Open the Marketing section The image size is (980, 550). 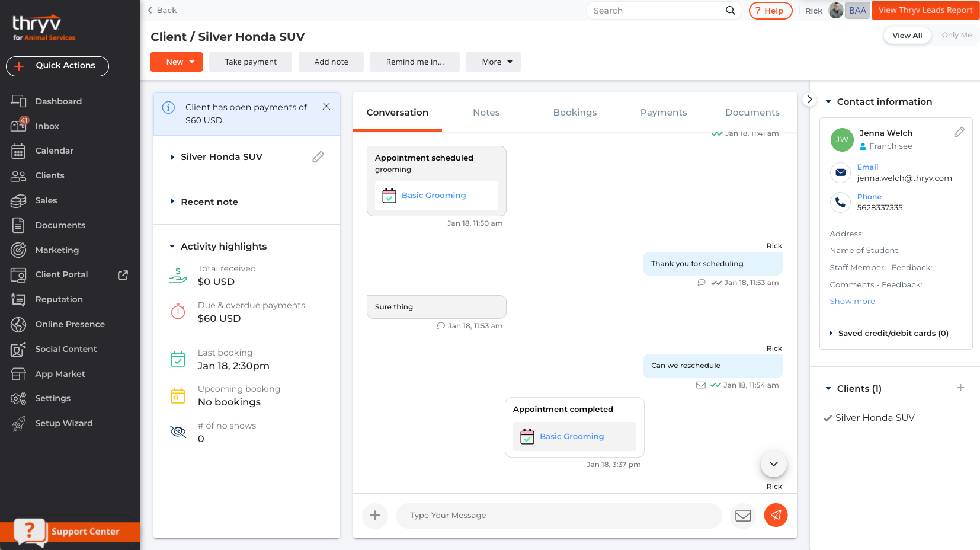(57, 250)
